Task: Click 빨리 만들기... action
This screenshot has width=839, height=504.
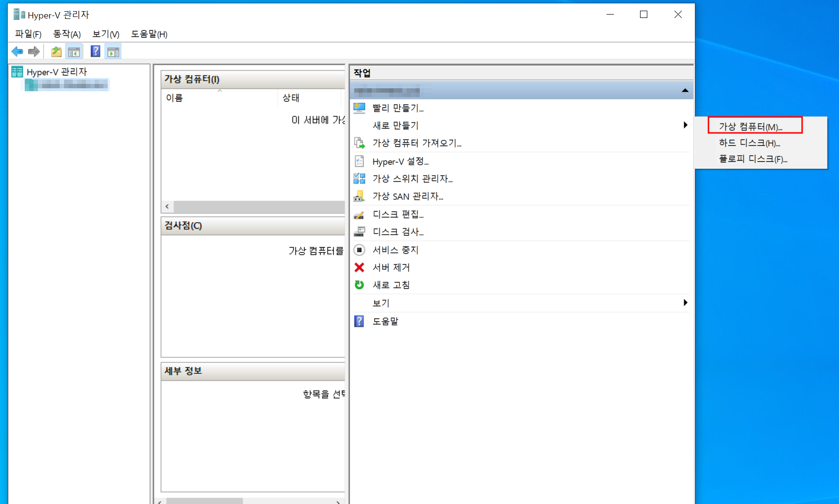Action: click(x=398, y=108)
